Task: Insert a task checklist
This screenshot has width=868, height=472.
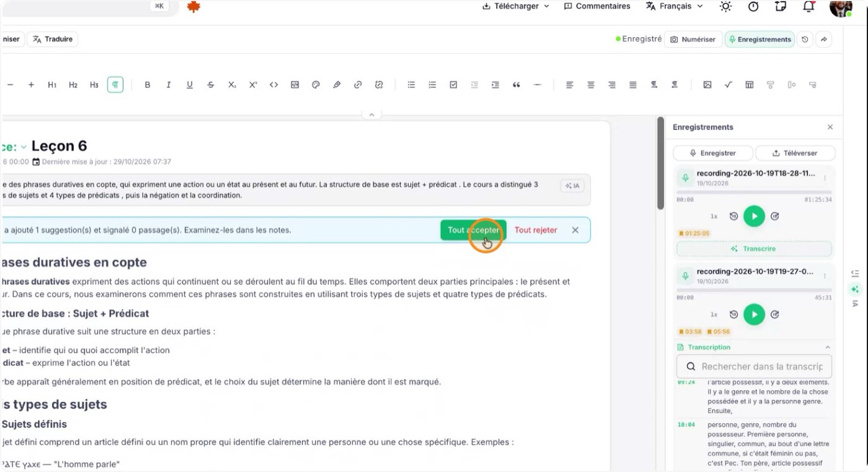Action: (x=453, y=85)
